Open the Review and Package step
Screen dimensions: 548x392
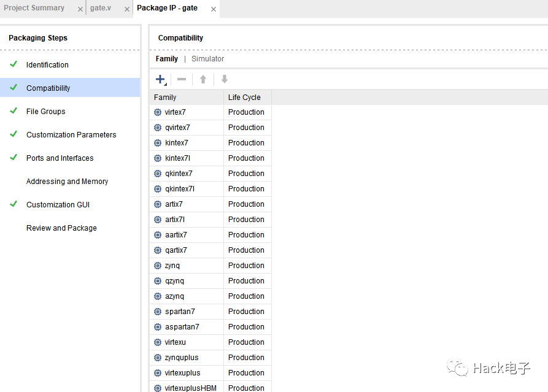pos(61,228)
